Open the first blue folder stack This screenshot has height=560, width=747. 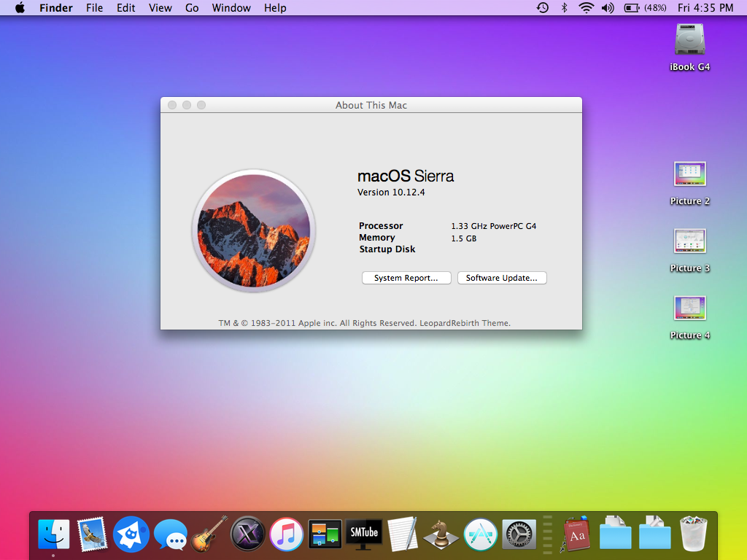(x=616, y=533)
